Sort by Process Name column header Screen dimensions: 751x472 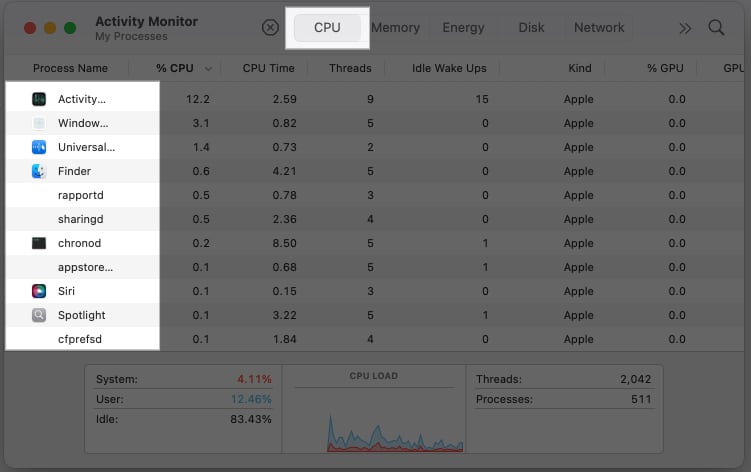70,68
